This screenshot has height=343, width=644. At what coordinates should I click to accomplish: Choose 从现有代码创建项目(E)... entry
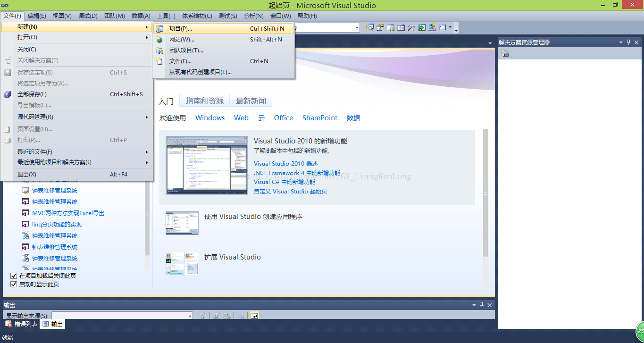click(x=224, y=72)
